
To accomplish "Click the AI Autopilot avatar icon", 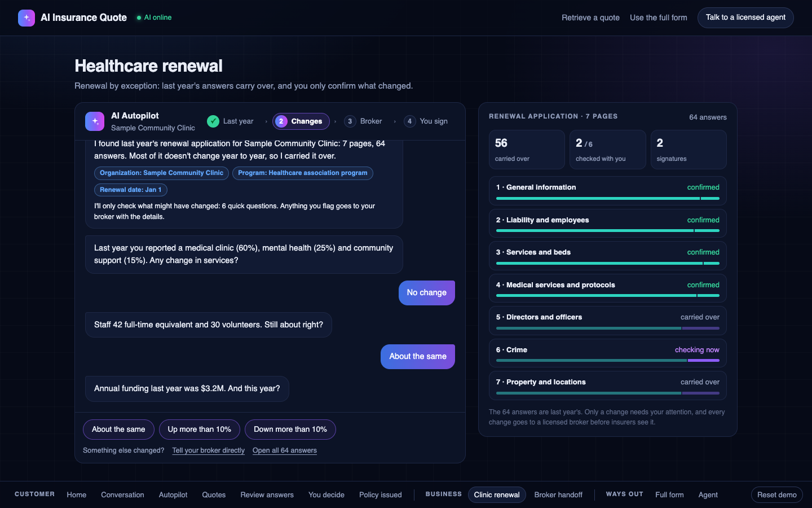I will click(95, 121).
